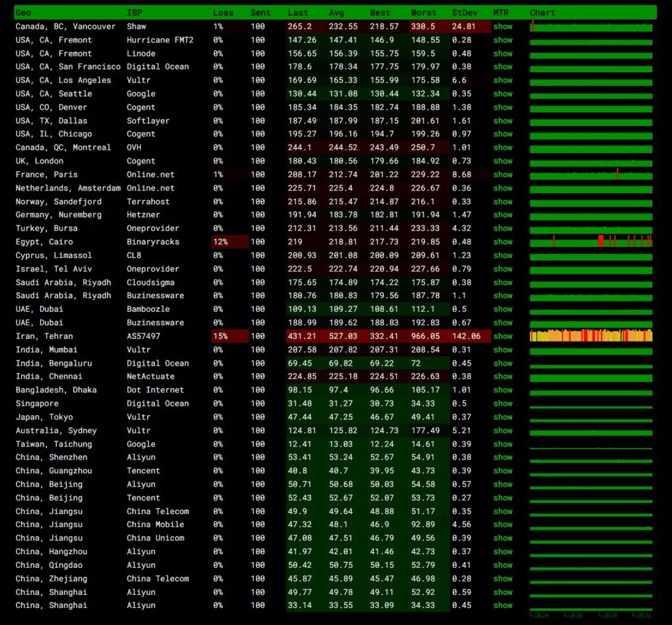Show MTR for India, Mumbai Vultr
This screenshot has height=625, width=672.
click(x=503, y=350)
